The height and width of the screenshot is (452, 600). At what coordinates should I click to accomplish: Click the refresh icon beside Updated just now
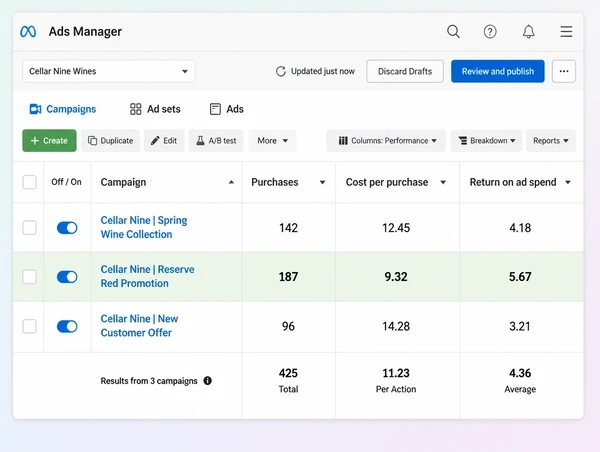[281, 72]
